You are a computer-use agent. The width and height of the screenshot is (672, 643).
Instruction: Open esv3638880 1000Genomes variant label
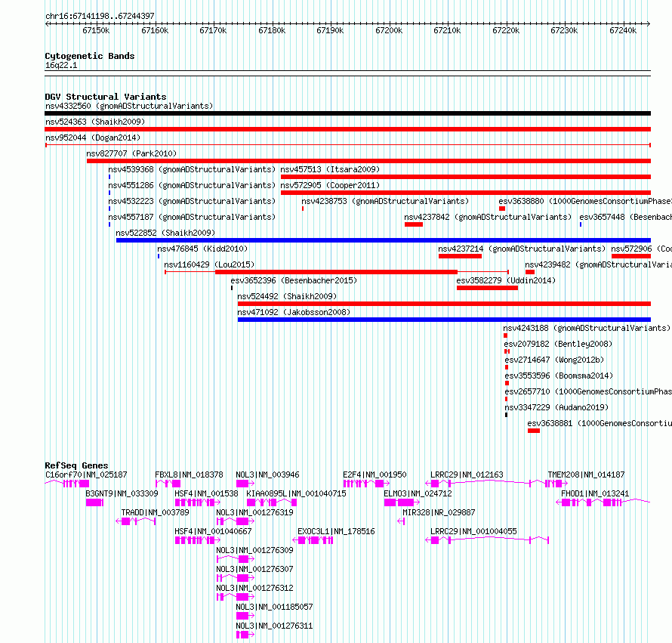[x=585, y=201]
